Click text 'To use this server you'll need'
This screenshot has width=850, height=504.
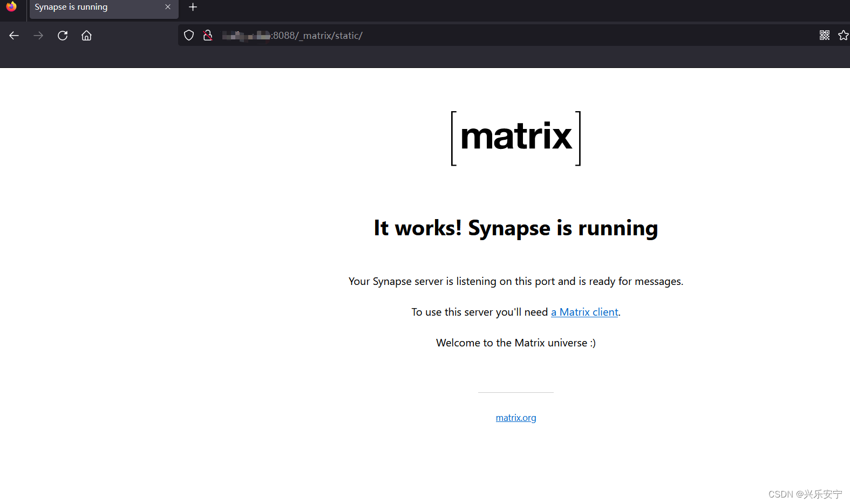[480, 312]
